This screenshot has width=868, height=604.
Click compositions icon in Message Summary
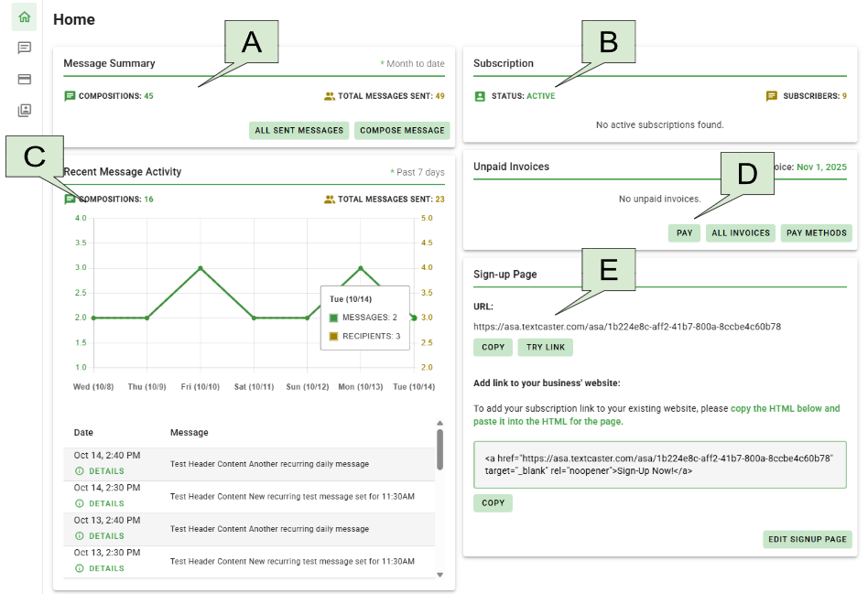pyautogui.click(x=70, y=96)
